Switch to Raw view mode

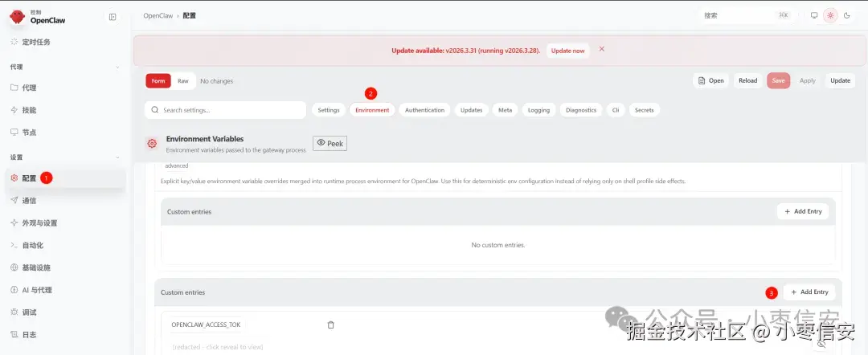click(x=183, y=81)
